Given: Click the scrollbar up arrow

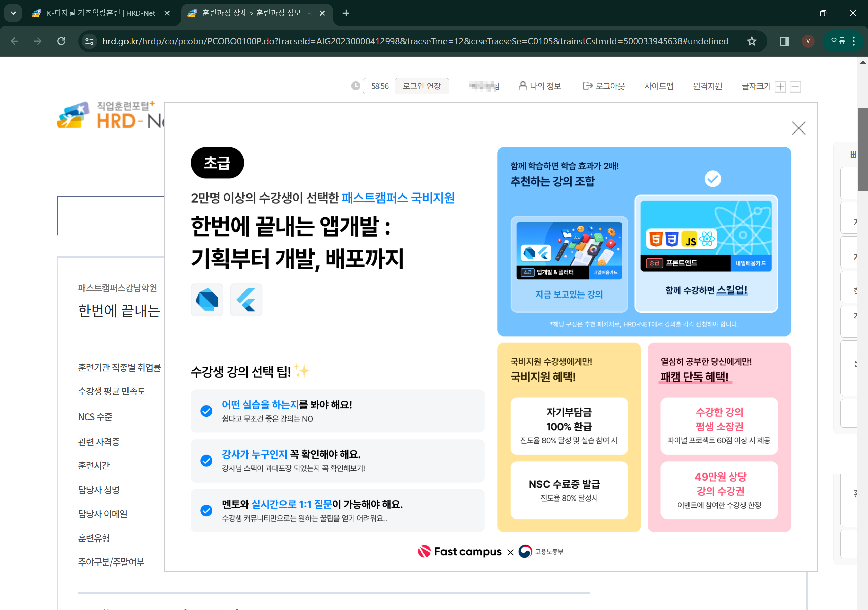Looking at the screenshot, I should 863,62.
